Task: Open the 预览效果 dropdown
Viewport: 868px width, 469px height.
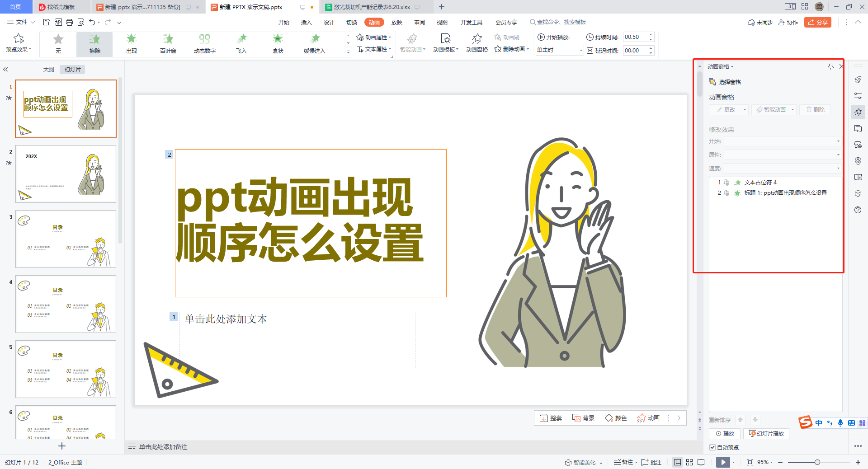Action: point(19,43)
